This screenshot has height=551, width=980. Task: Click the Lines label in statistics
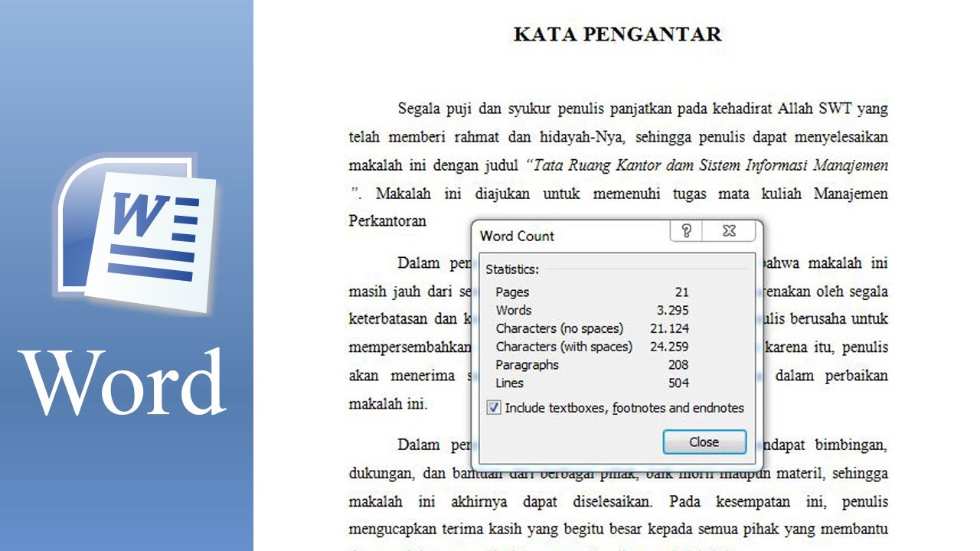[510, 383]
